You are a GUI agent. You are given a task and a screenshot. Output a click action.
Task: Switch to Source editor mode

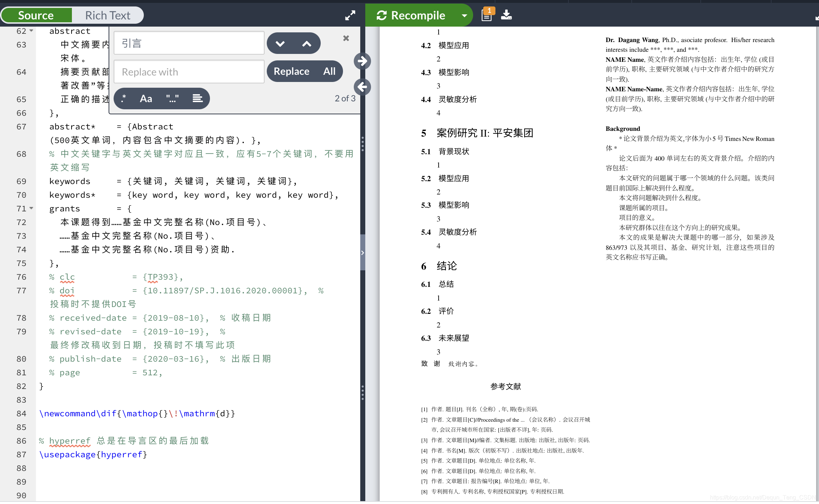click(x=36, y=15)
